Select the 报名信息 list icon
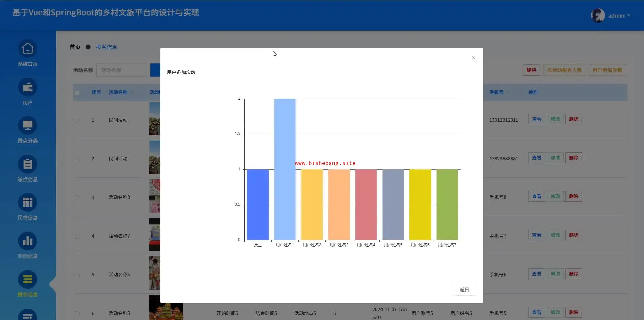 coord(28,280)
